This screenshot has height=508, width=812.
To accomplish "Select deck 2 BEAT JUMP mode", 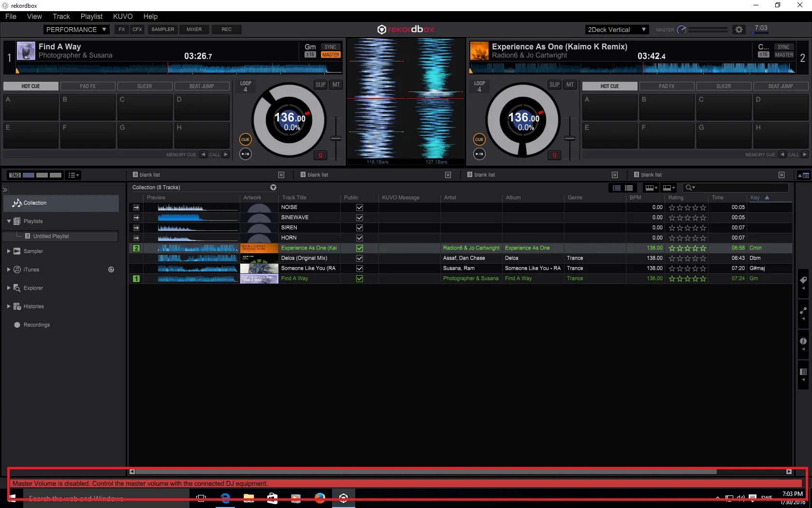I will click(781, 86).
